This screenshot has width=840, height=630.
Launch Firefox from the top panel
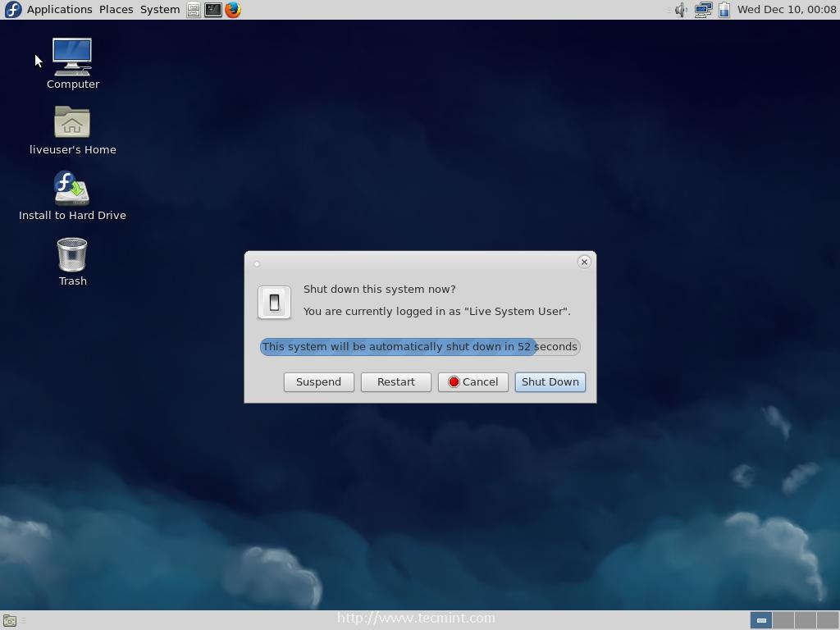[232, 10]
